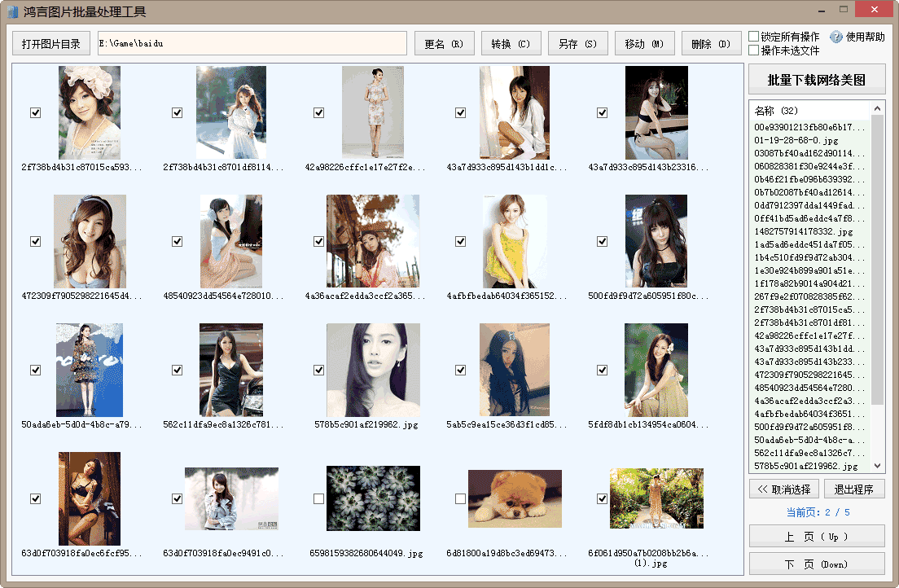This screenshot has width=899, height=588.
Task: Click the help question mark icon
Action: (x=836, y=37)
